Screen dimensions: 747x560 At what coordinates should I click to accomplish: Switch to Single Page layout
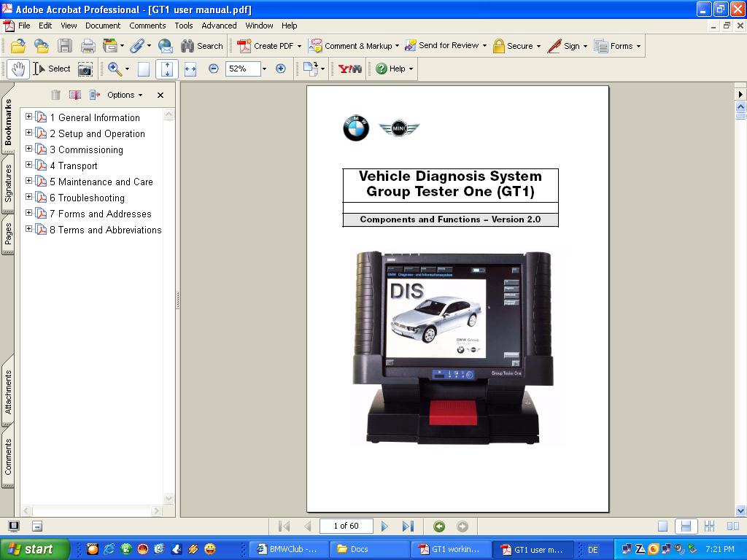coord(662,526)
